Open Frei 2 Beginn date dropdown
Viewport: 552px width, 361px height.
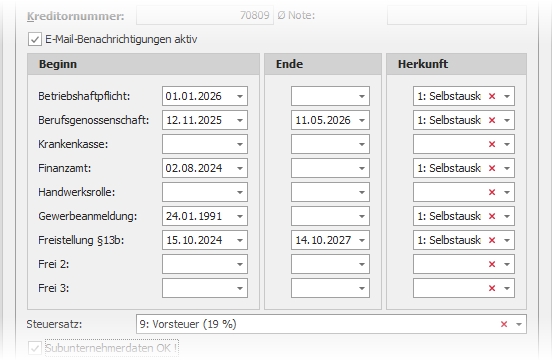click(x=240, y=264)
